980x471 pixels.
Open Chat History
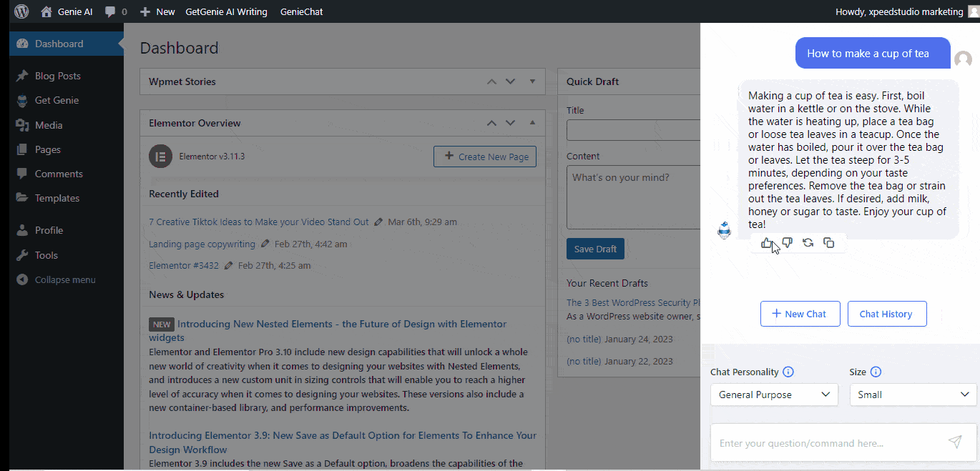[x=886, y=314]
